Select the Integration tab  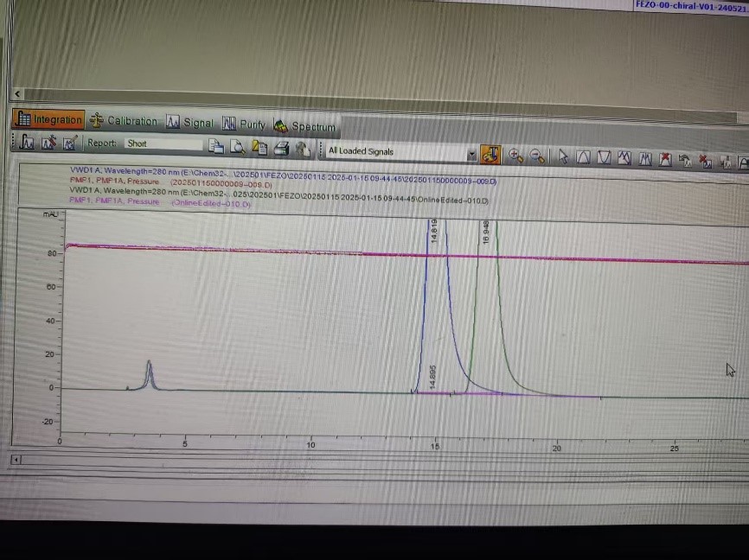click(x=49, y=119)
